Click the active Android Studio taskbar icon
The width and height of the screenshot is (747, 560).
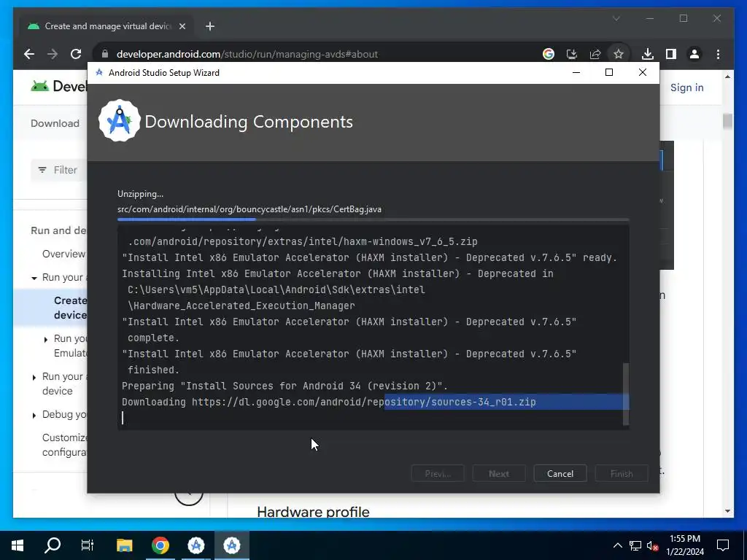[231, 545]
